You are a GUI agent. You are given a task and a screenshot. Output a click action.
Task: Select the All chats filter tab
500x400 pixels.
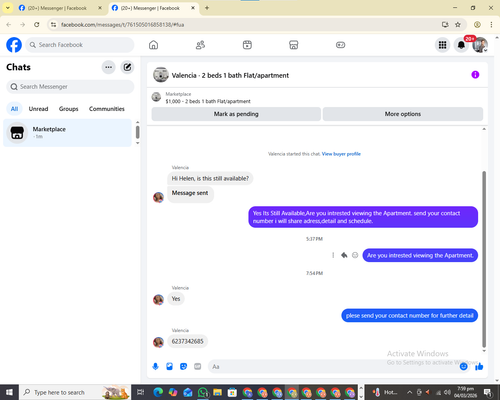pyautogui.click(x=14, y=109)
